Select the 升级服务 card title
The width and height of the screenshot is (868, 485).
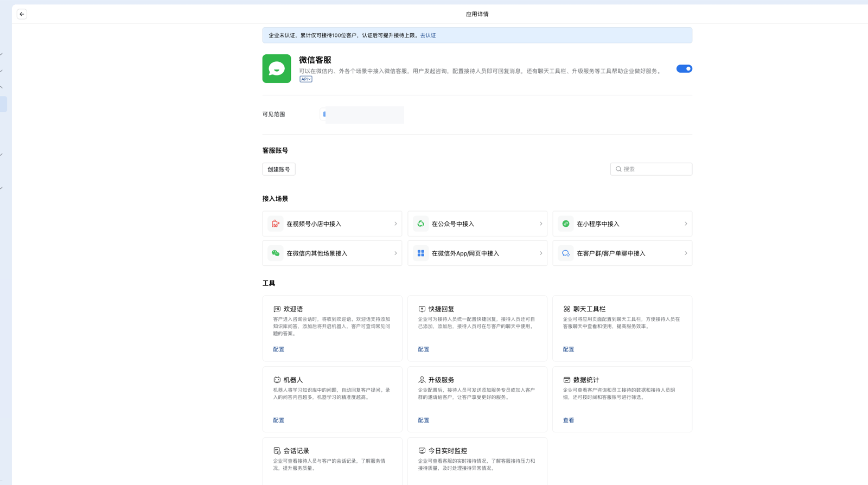click(x=442, y=380)
